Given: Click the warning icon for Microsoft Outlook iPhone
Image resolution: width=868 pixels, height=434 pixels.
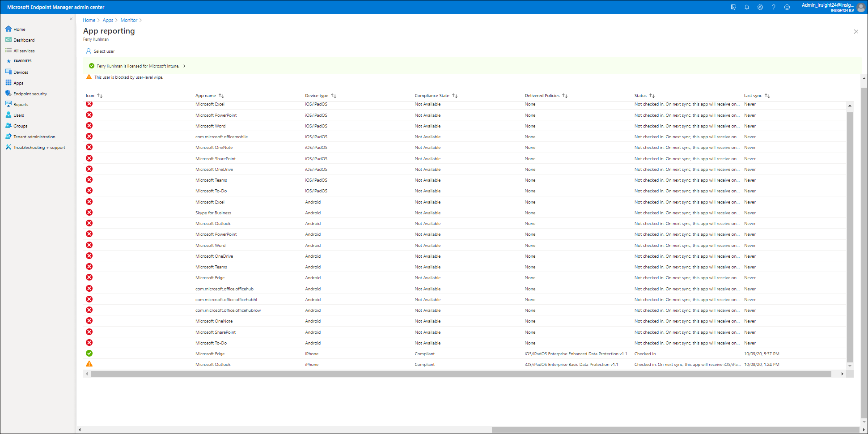Looking at the screenshot, I should pyautogui.click(x=89, y=364).
